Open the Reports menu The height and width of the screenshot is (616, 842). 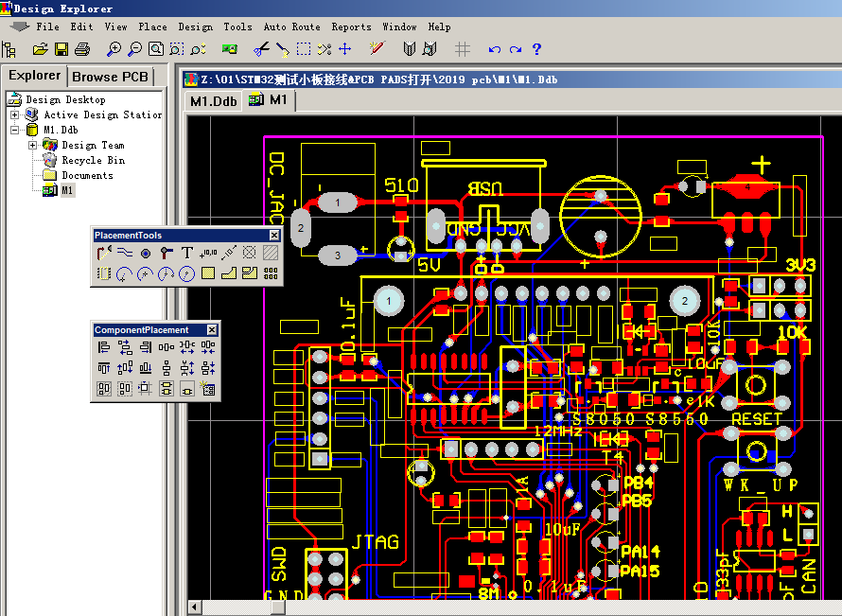[351, 26]
